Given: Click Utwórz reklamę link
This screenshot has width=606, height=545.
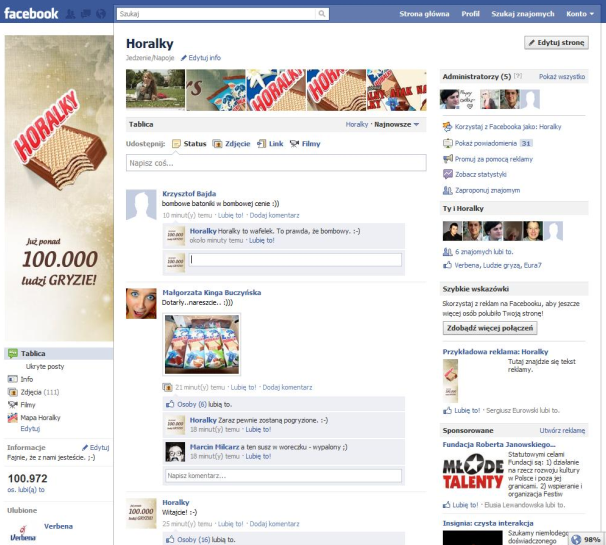Looking at the screenshot, I should coord(562,430).
